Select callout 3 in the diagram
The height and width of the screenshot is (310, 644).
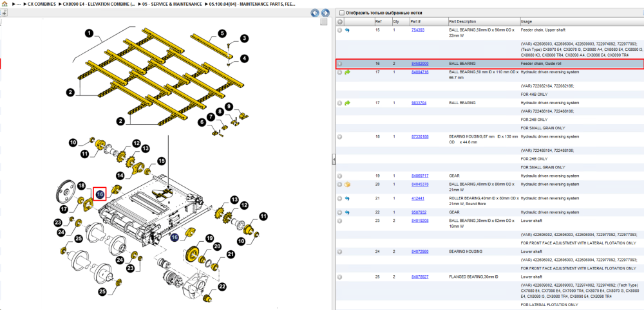[244, 39]
